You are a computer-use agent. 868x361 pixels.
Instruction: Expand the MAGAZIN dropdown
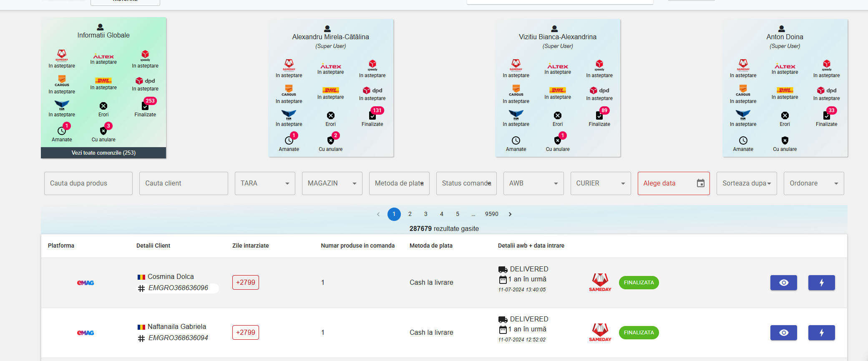pos(332,183)
